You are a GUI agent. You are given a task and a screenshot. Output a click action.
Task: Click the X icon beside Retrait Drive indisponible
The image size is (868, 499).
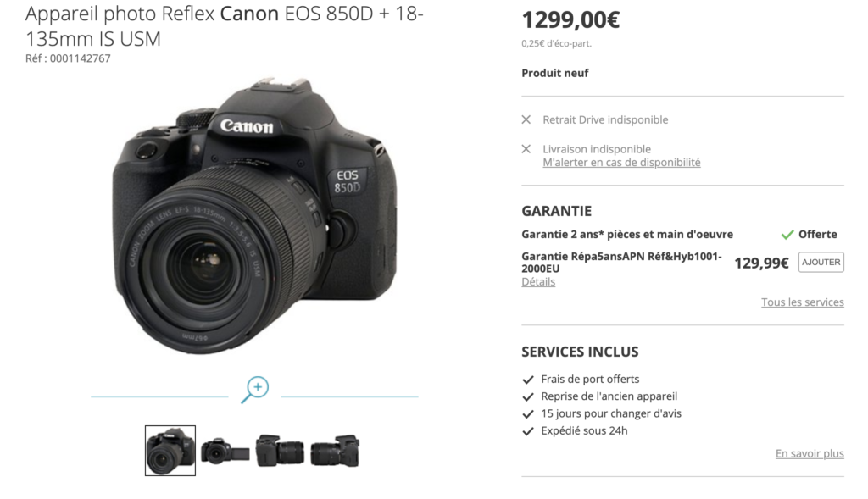526,119
